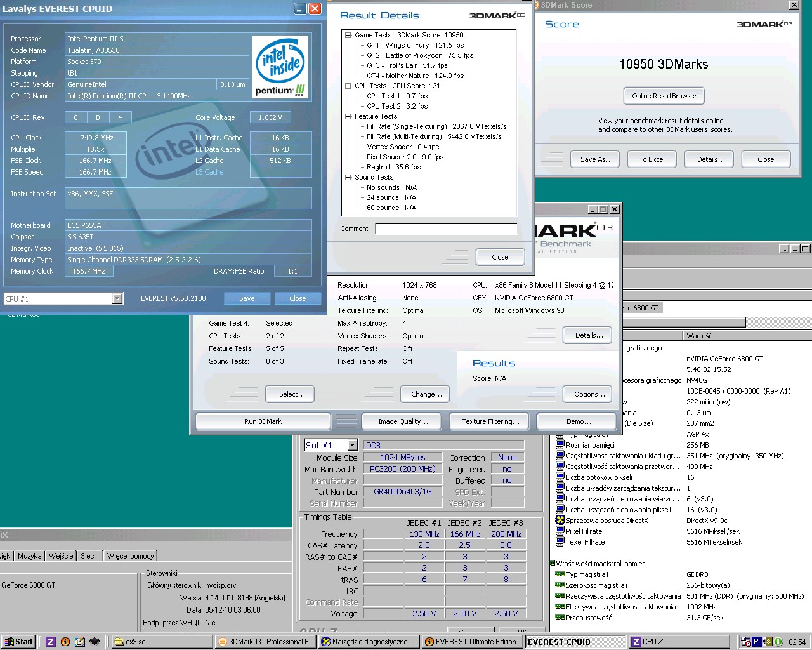Click the Wartość column header
The image size is (812, 650).
tap(747, 335)
